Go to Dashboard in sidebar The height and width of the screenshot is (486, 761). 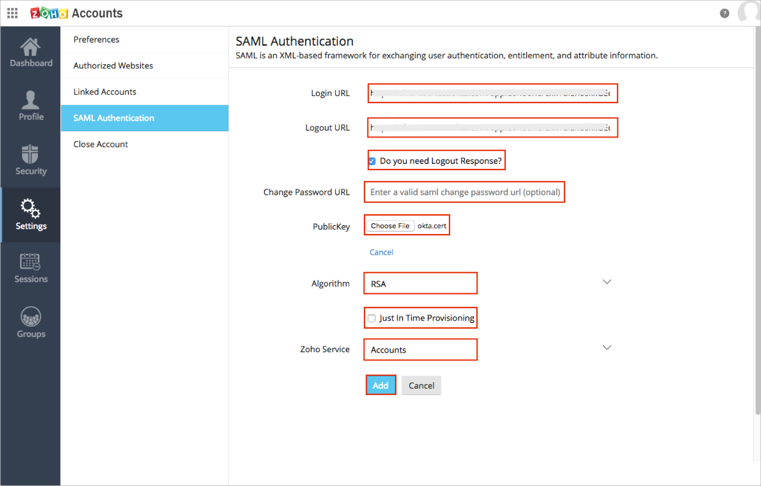(31, 52)
